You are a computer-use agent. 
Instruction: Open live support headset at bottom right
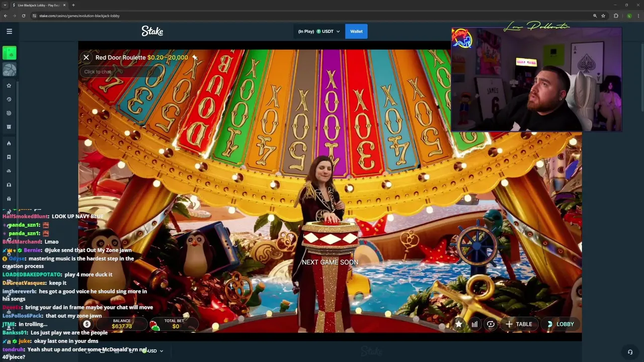(x=630, y=352)
